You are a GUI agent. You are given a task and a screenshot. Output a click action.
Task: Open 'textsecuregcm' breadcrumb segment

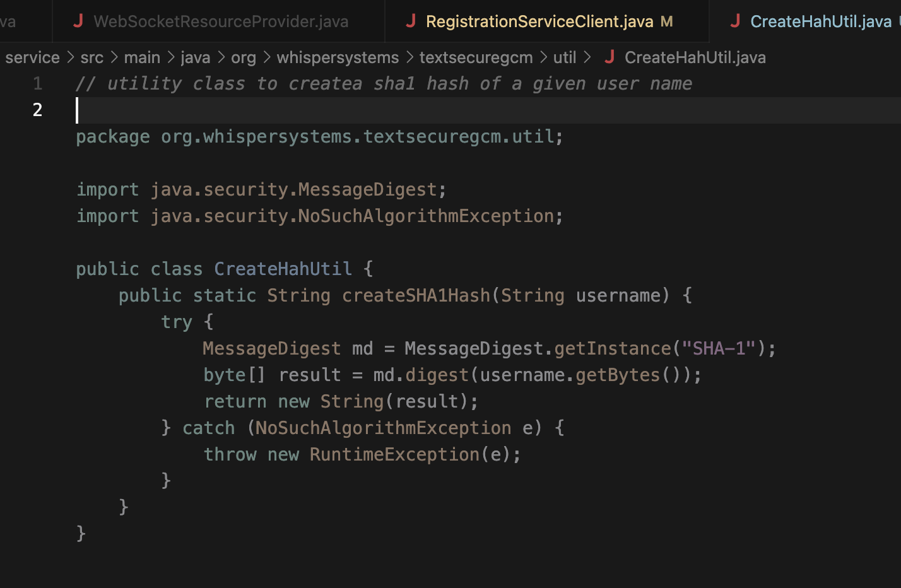click(476, 57)
